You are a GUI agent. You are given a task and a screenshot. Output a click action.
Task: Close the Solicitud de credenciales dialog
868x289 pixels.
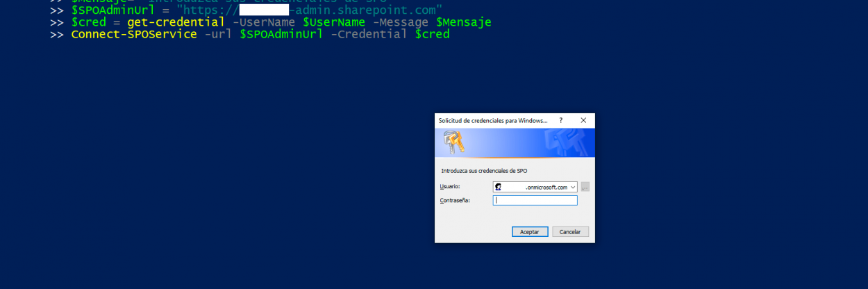click(x=583, y=120)
